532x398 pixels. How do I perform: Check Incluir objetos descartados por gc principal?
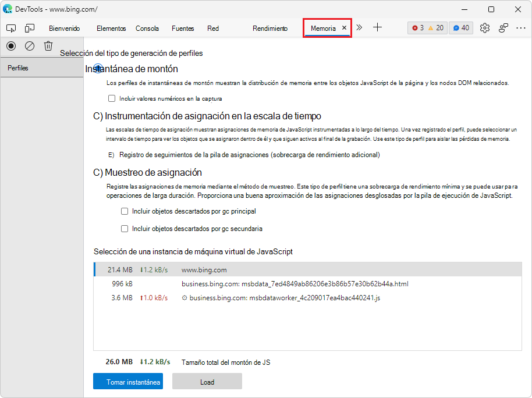[125, 211]
